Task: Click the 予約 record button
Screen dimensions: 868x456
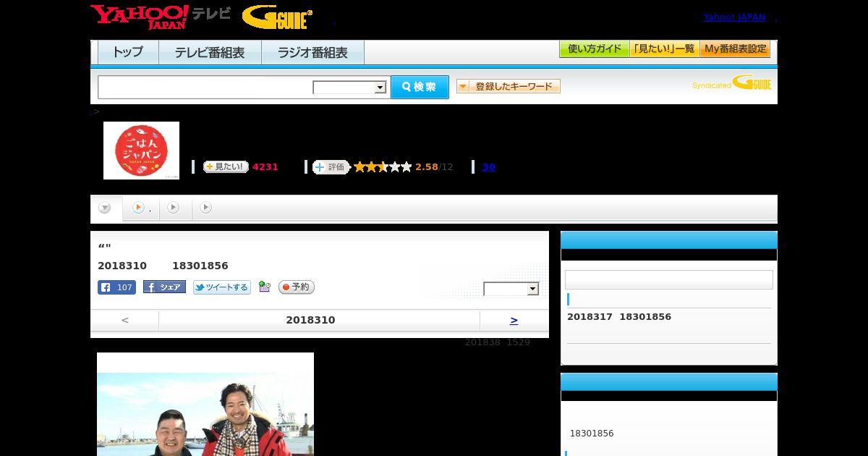Action: (x=297, y=287)
